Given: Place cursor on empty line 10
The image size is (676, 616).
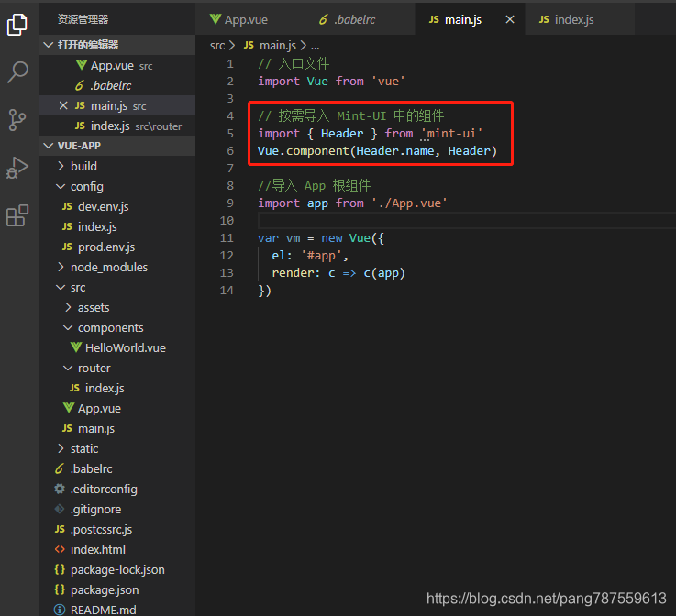Looking at the screenshot, I should (466, 221).
